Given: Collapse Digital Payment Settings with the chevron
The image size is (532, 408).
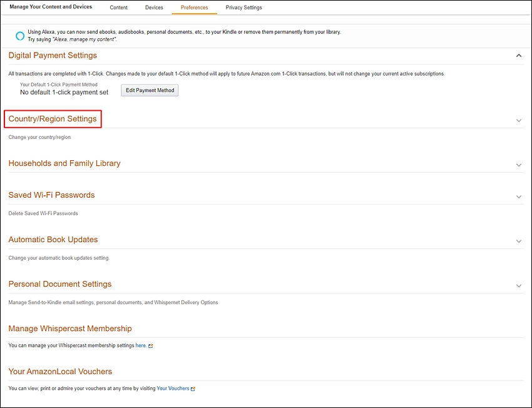Looking at the screenshot, I should [x=518, y=55].
